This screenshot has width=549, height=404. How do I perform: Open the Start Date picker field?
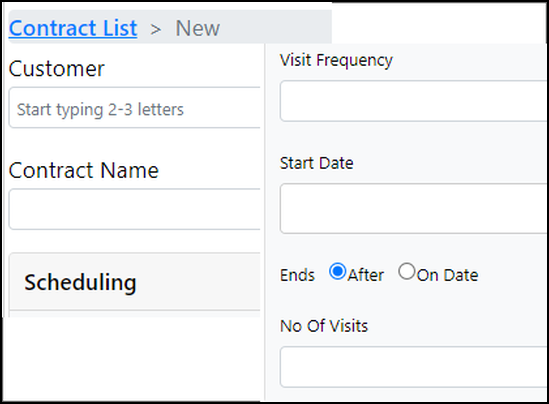point(413,209)
